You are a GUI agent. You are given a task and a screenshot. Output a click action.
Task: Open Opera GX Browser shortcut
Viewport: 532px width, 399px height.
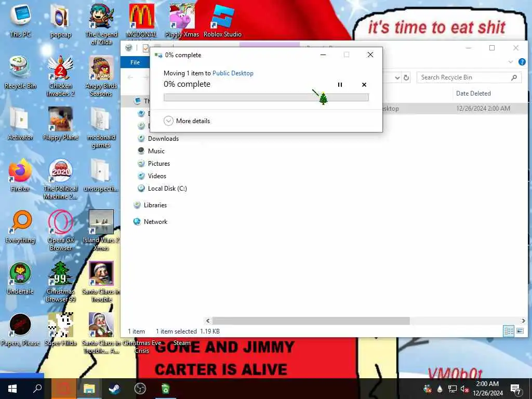pyautogui.click(x=60, y=230)
